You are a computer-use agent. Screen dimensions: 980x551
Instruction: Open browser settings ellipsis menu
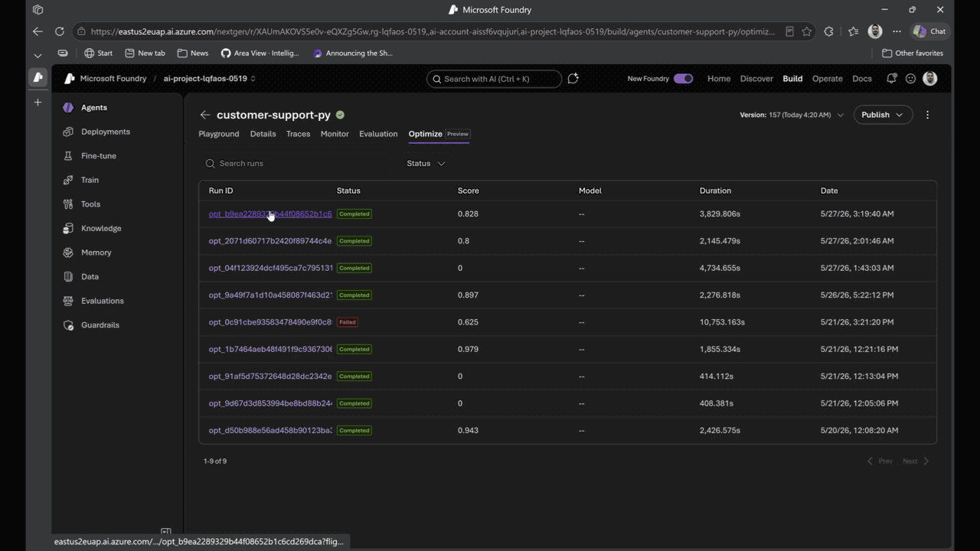[897, 31]
